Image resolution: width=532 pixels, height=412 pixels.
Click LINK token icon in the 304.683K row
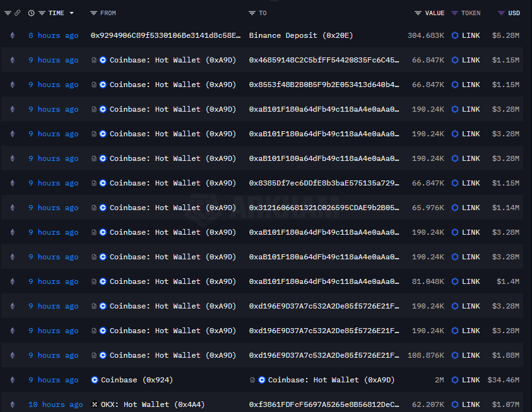[455, 35]
